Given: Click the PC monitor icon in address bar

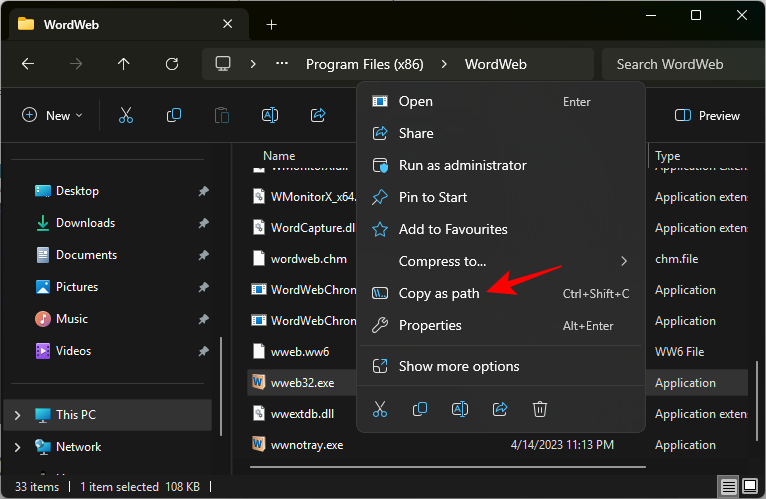Looking at the screenshot, I should [x=223, y=64].
